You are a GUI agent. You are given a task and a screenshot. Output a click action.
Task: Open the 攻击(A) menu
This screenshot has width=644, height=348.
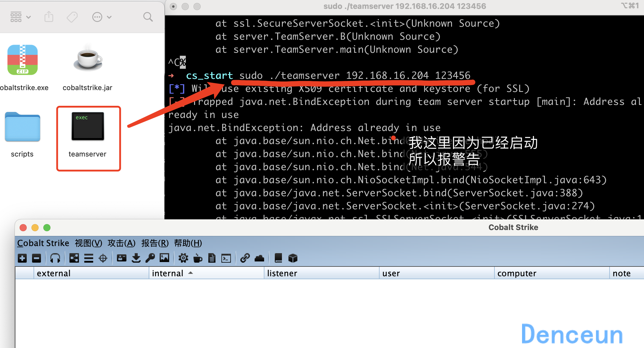tap(121, 243)
